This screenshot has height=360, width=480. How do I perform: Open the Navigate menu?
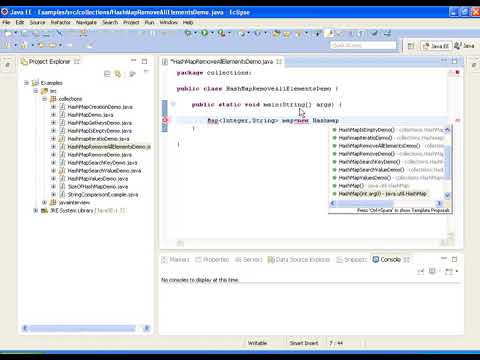pos(86,22)
